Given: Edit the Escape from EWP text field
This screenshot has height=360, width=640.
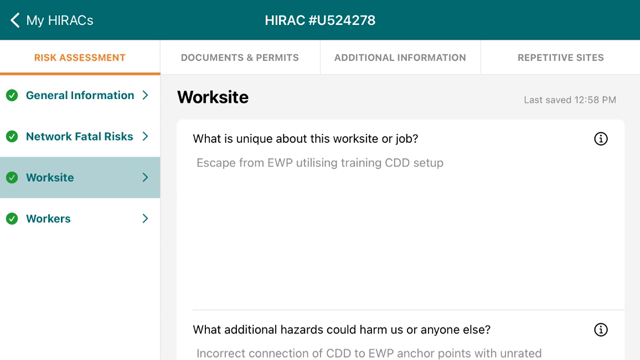Looking at the screenshot, I should coord(408,231).
